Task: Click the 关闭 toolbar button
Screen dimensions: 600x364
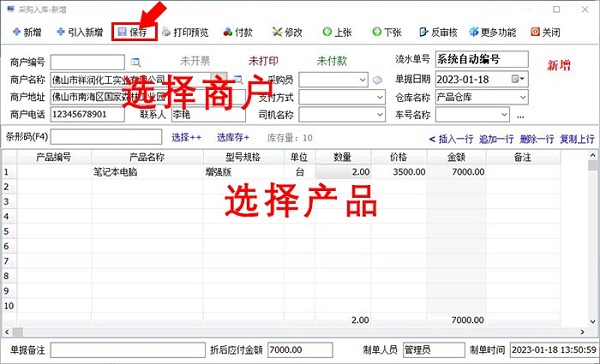Action: (x=546, y=32)
